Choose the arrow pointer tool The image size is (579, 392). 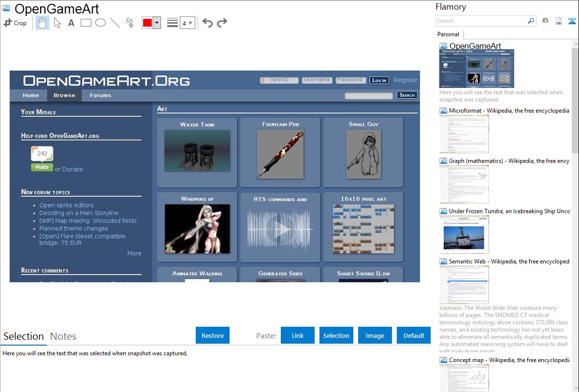(57, 23)
